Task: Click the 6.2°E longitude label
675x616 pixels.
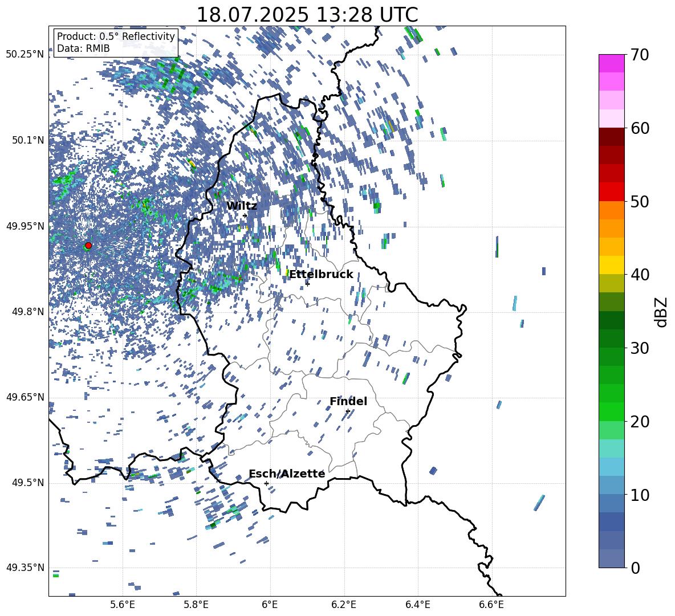Action: point(344,605)
